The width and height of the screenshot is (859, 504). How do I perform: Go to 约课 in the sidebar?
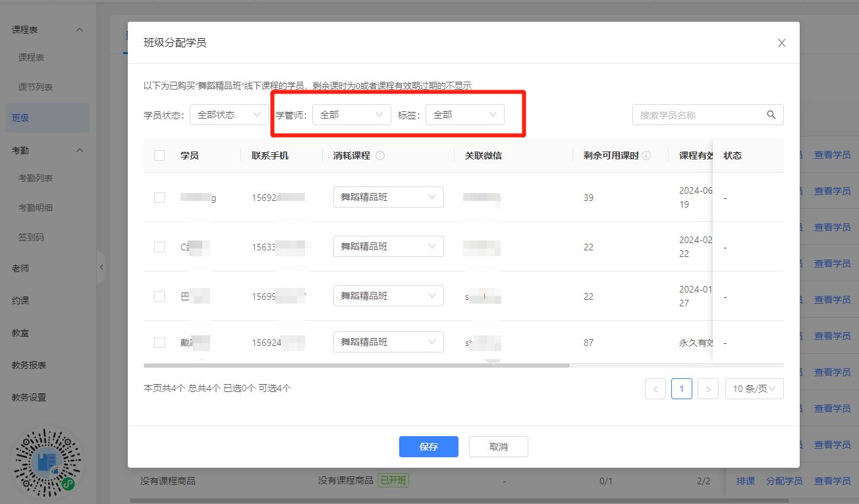(20, 300)
